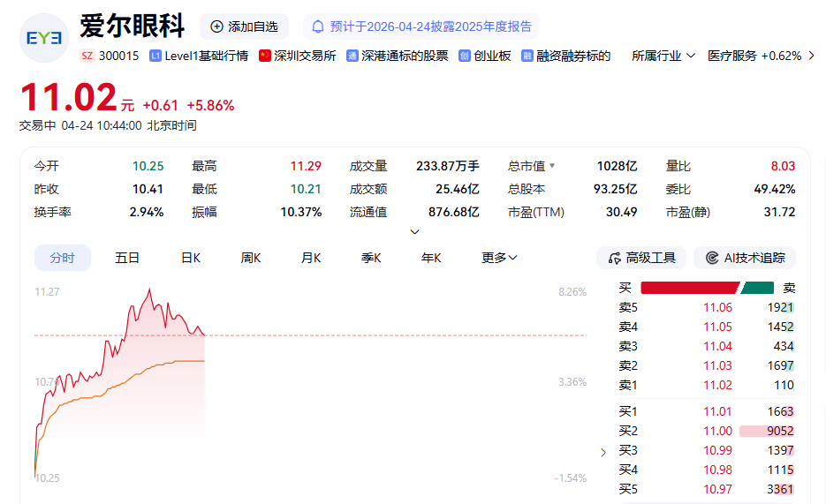Image resolution: width=826 pixels, height=504 pixels.
Task: Add stock via 添加自选 button
Action: coord(244,26)
